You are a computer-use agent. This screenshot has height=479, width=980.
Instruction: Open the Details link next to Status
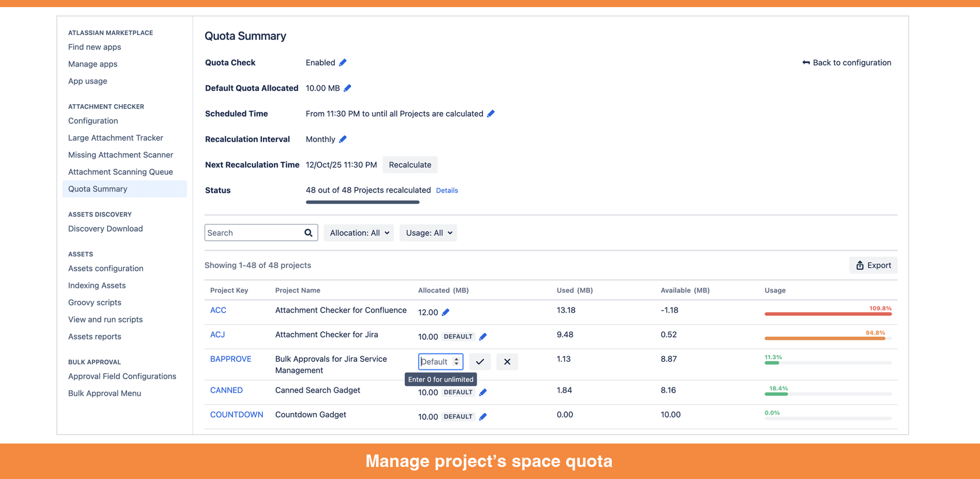click(447, 190)
